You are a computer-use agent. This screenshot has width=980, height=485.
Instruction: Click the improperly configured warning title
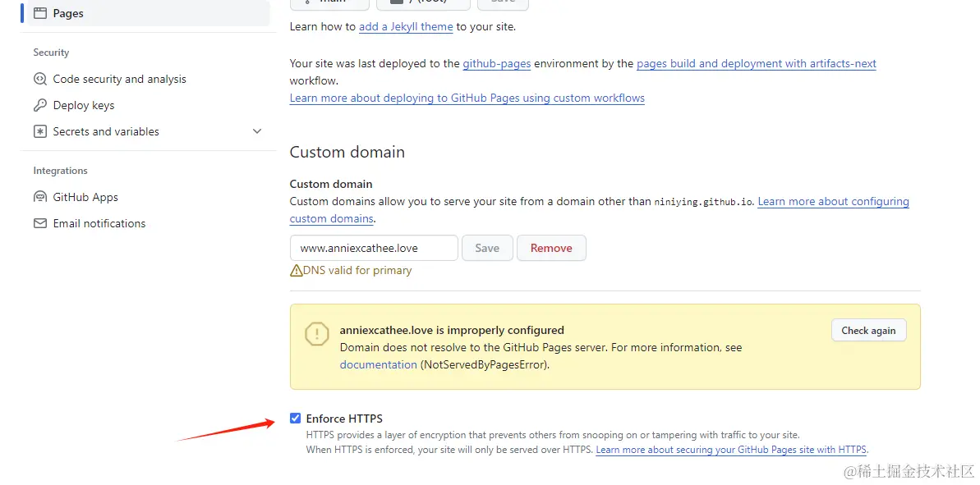[452, 330]
